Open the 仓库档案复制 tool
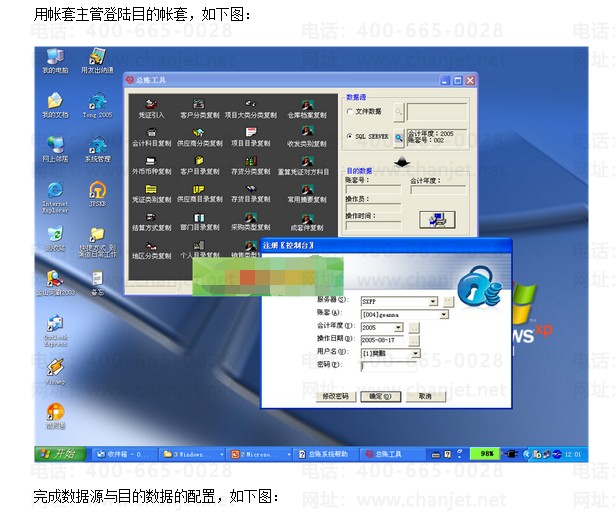616x517 pixels. 307,109
